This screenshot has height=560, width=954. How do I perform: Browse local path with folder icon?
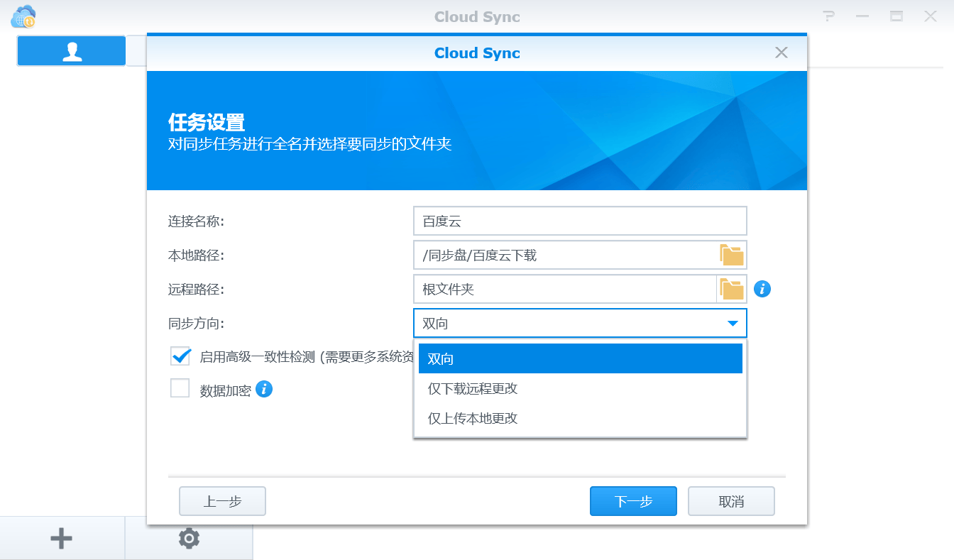point(732,255)
